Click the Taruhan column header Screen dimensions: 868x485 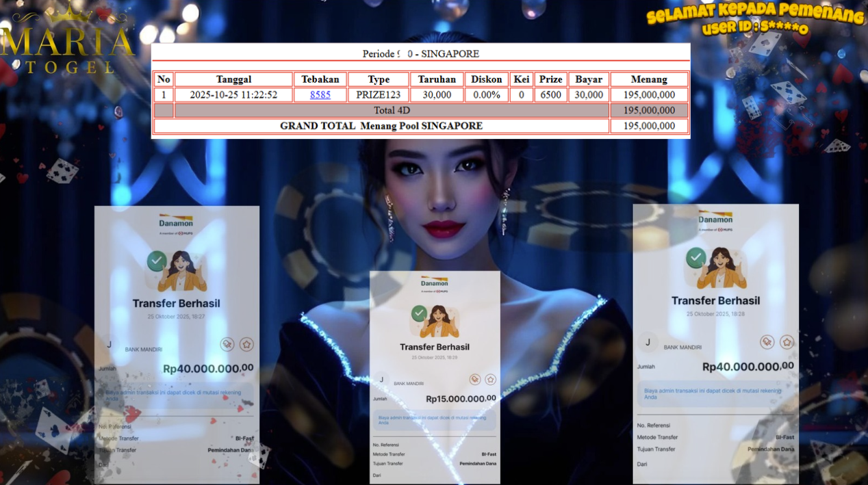click(x=437, y=79)
